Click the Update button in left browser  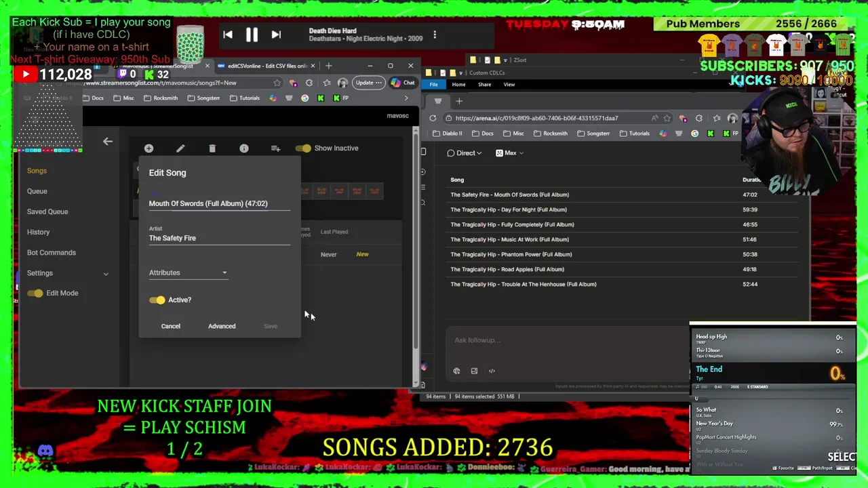(x=368, y=83)
